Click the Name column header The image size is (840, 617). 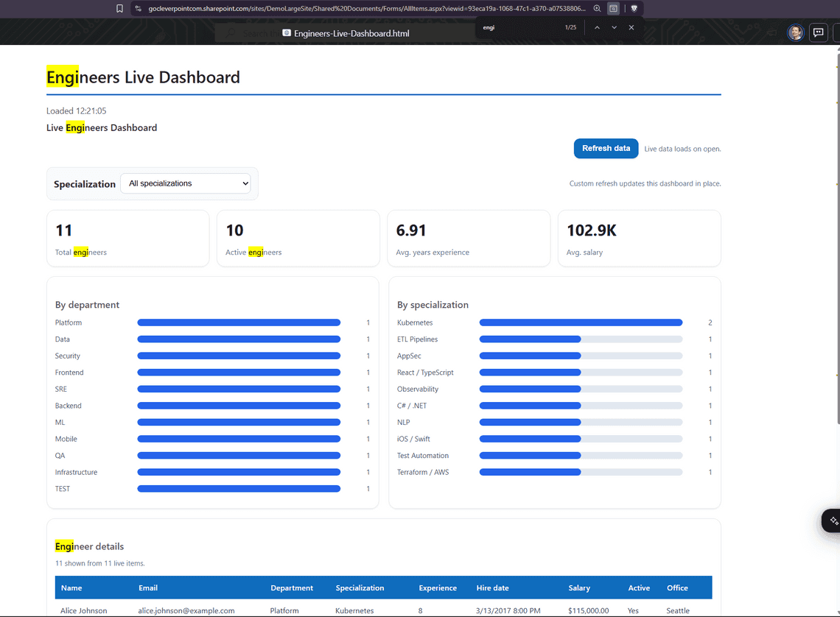click(71, 588)
